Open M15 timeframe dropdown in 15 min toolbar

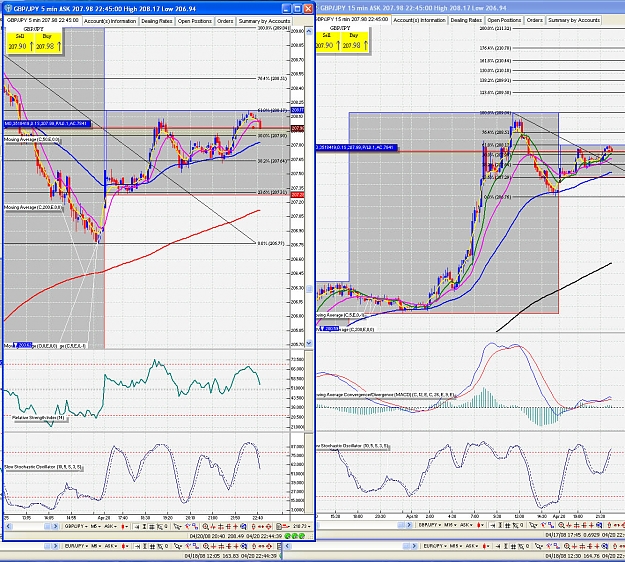pos(450,525)
